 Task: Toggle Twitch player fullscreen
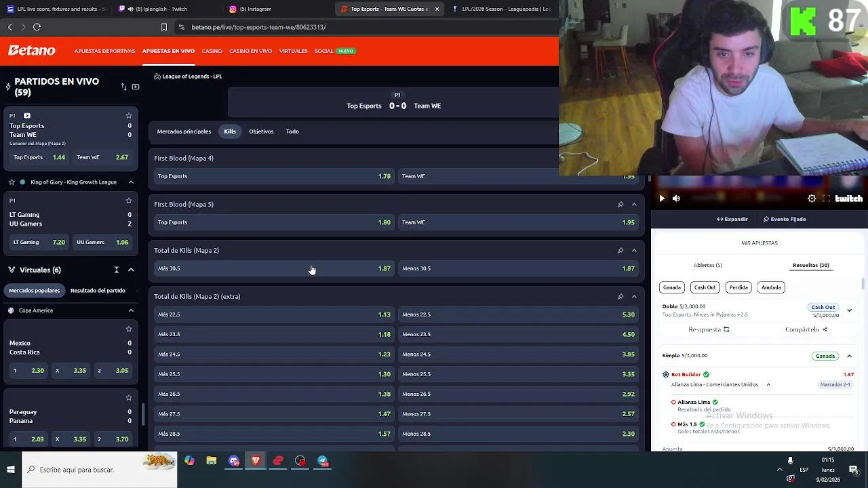(x=826, y=199)
